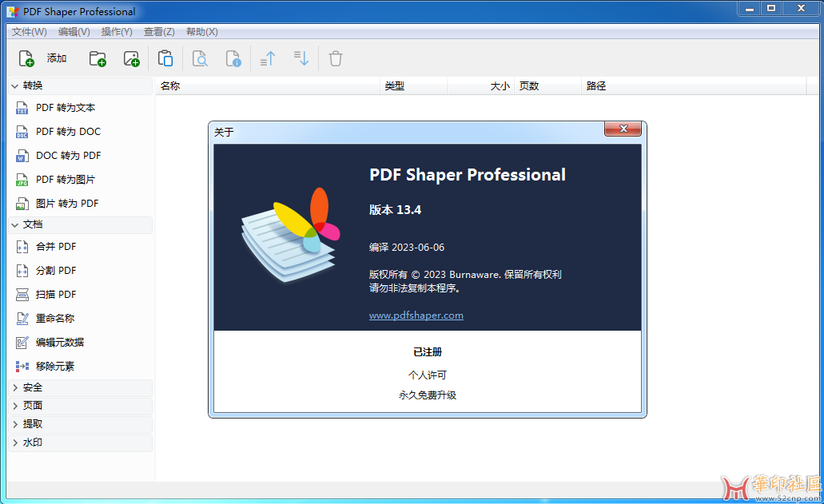Click the 分割 PDF icon
The height and width of the screenshot is (504, 824).
22,271
